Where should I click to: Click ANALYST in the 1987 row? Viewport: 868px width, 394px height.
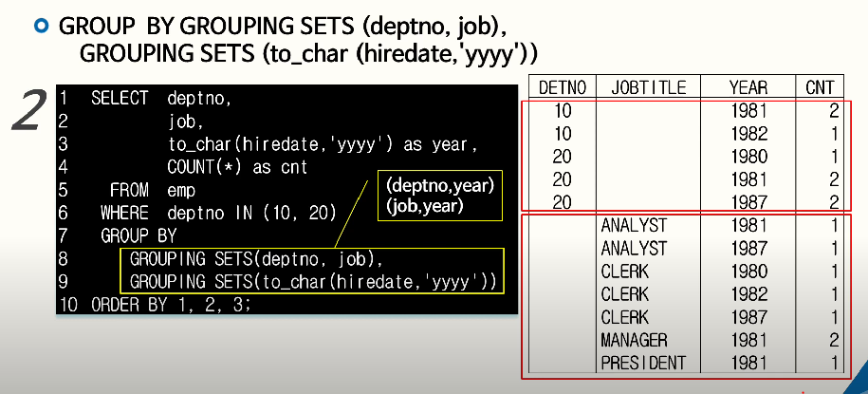pos(634,248)
